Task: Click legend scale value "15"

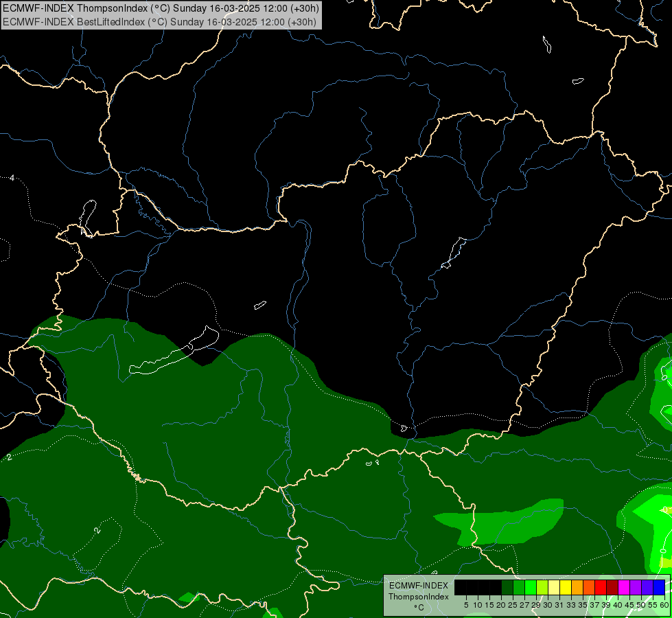Action: point(489,605)
